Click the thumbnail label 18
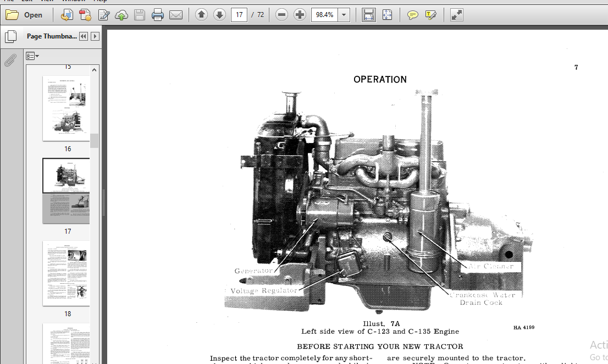The image size is (608, 364). click(68, 314)
